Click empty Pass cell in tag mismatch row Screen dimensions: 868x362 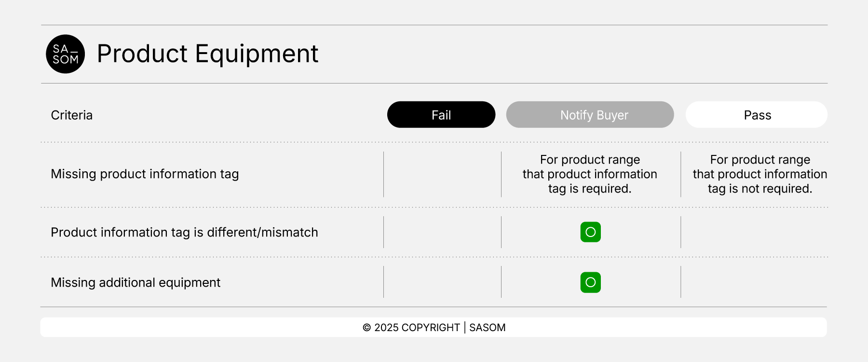pyautogui.click(x=754, y=232)
